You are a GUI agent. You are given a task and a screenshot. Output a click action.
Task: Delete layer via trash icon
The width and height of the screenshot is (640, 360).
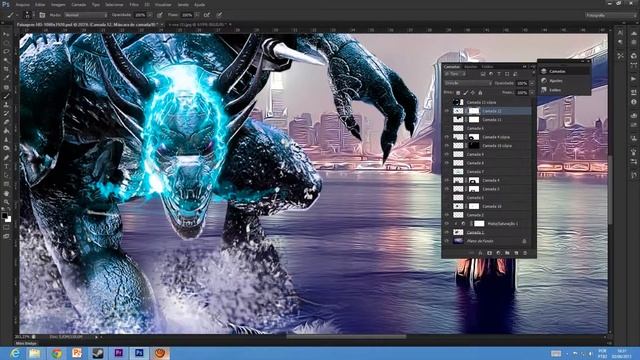click(525, 253)
